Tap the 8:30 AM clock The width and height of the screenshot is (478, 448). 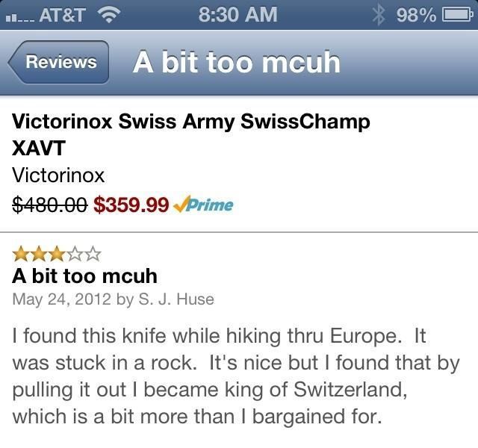(238, 14)
